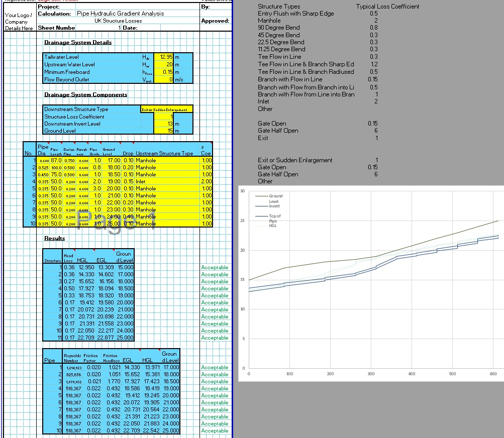Screen dimensions: 504x438
Task: Click the Approved field in the header
Action: tap(215, 21)
